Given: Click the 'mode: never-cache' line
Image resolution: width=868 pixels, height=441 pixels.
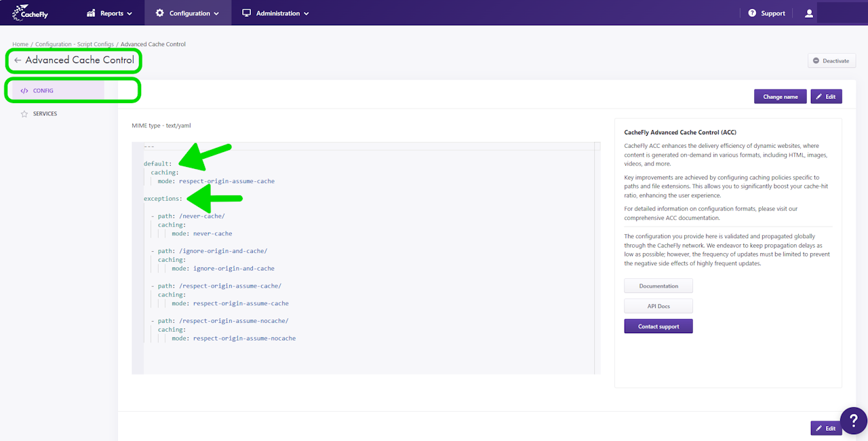Looking at the screenshot, I should (202, 233).
